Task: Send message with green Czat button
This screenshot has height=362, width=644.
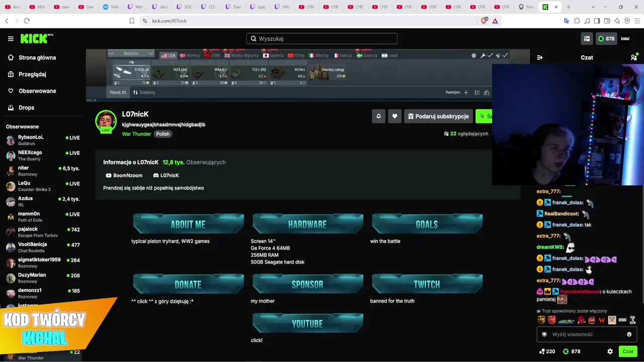Action: (x=628, y=351)
